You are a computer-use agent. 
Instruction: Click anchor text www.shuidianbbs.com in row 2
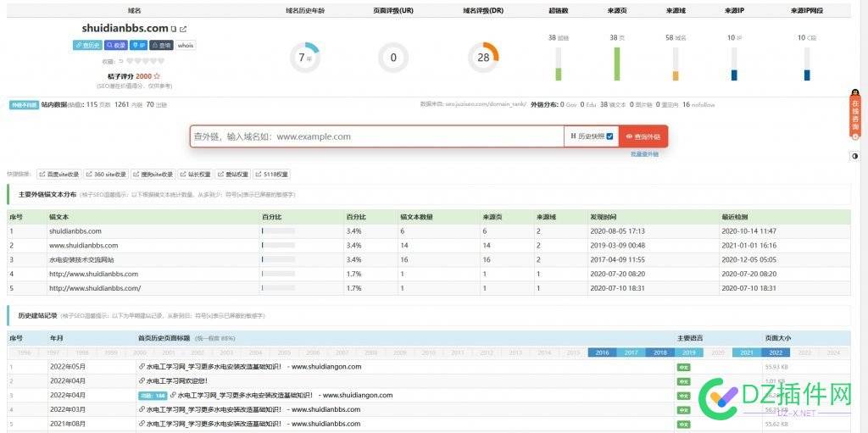[x=84, y=245]
